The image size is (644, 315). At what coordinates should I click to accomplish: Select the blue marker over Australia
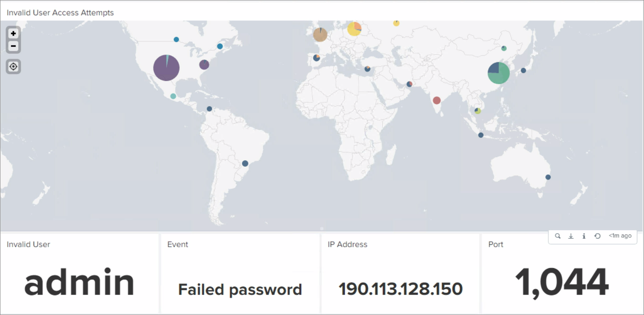coord(548,177)
